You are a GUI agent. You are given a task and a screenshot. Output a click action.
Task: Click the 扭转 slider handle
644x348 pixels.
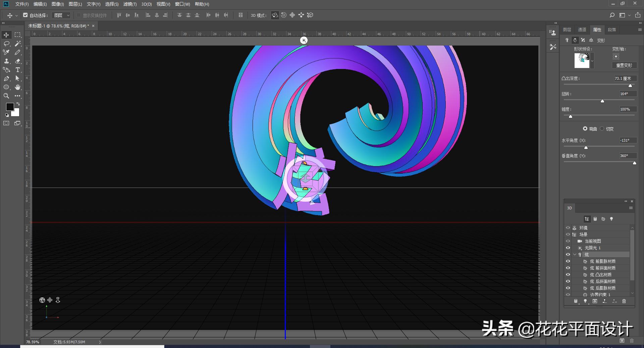pos(602,101)
